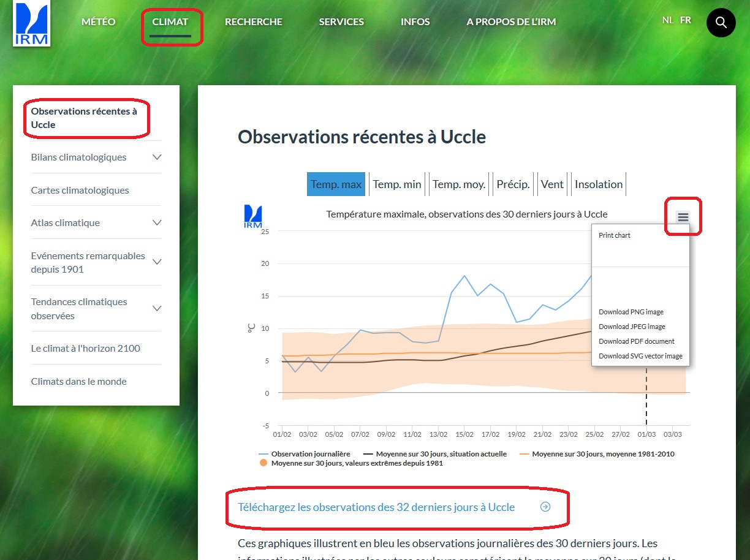The width and height of the screenshot is (750, 560).
Task: Click the IRM logo inside the chart
Action: (253, 216)
